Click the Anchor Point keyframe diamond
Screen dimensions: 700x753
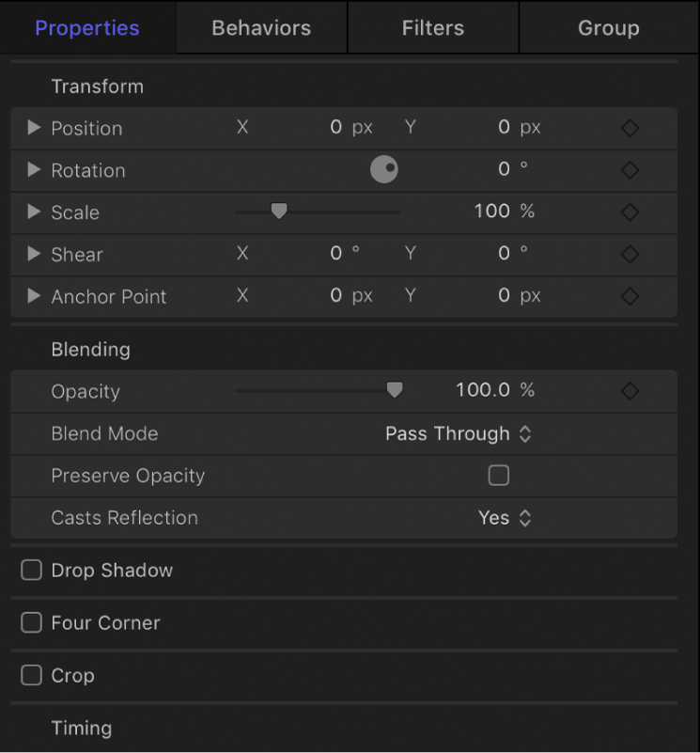[630, 296]
